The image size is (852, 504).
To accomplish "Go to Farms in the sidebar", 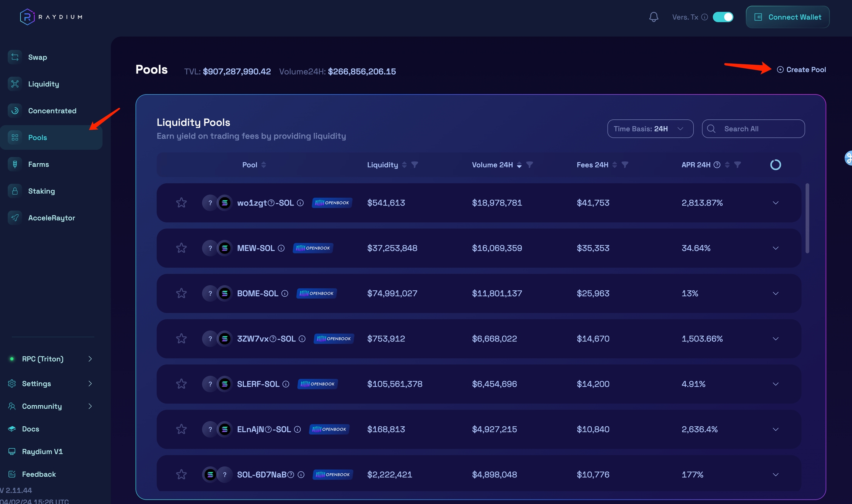I will 38,164.
